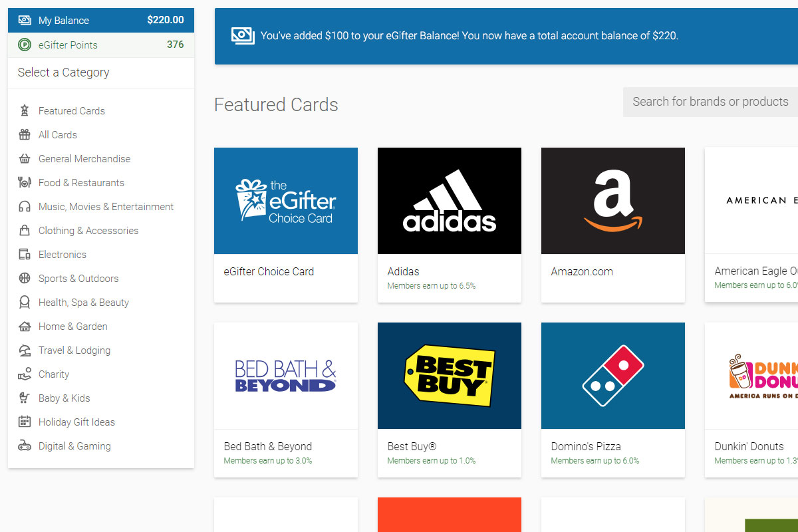Open the Dunkin' Donuts card image
The image size is (798, 532).
[x=751, y=376]
